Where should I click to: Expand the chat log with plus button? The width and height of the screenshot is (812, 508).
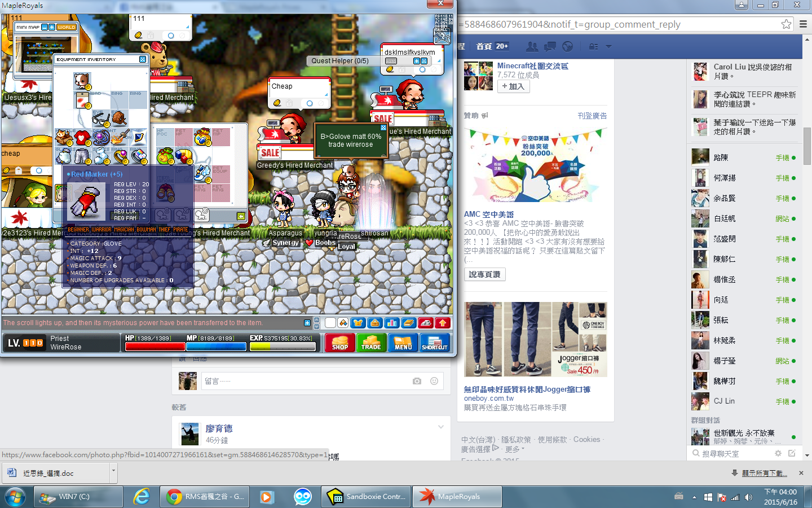point(307,323)
